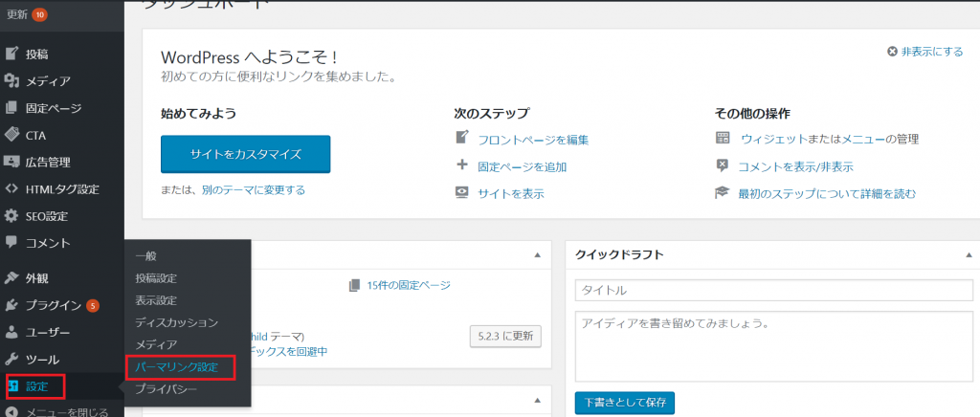Dismiss welcome panel via 非表示にする
The height and width of the screenshot is (417, 980).
(932, 52)
